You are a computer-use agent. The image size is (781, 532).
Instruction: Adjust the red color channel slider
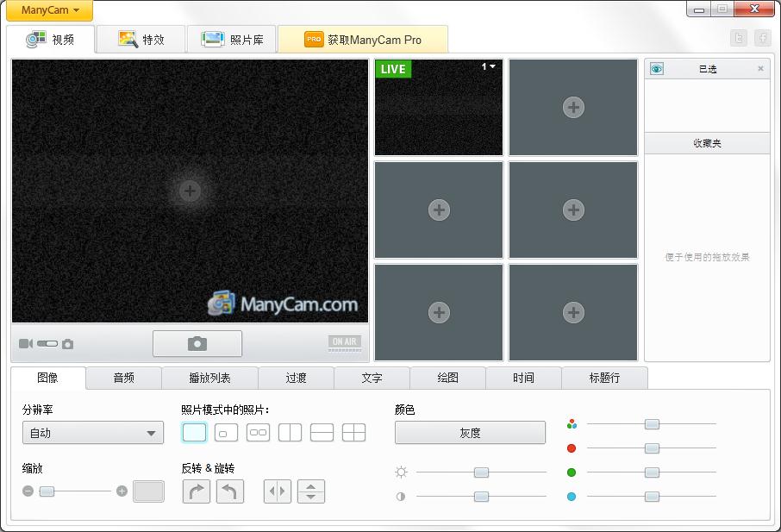(x=652, y=448)
